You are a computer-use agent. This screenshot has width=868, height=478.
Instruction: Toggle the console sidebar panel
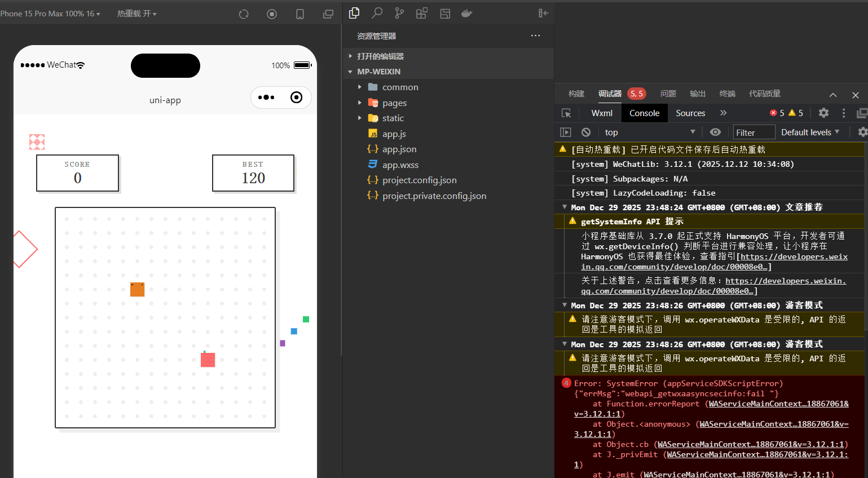click(x=566, y=132)
